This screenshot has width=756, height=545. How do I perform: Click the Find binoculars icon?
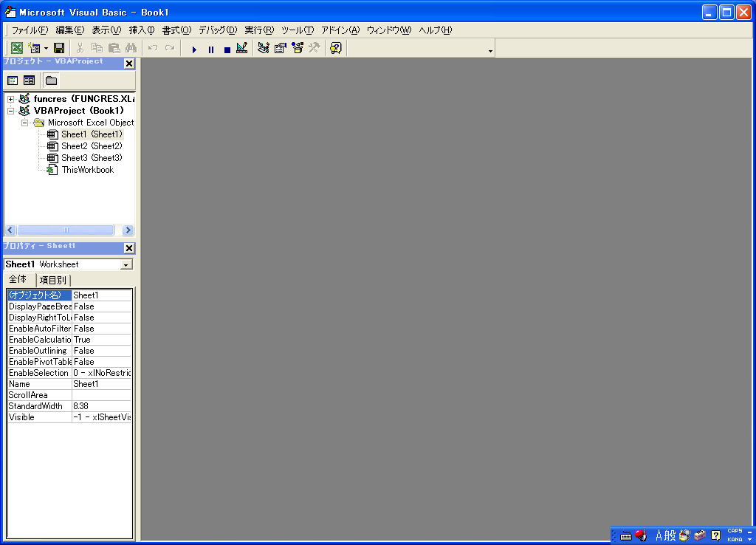(131, 49)
